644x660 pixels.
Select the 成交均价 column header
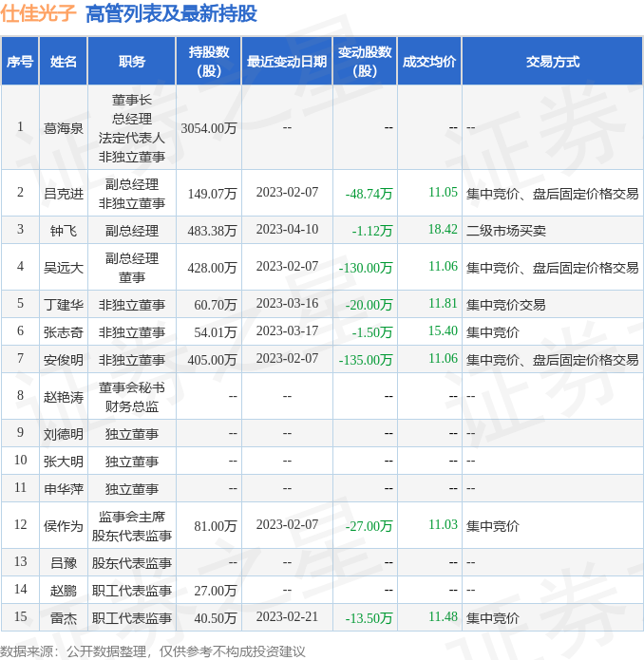(429, 62)
